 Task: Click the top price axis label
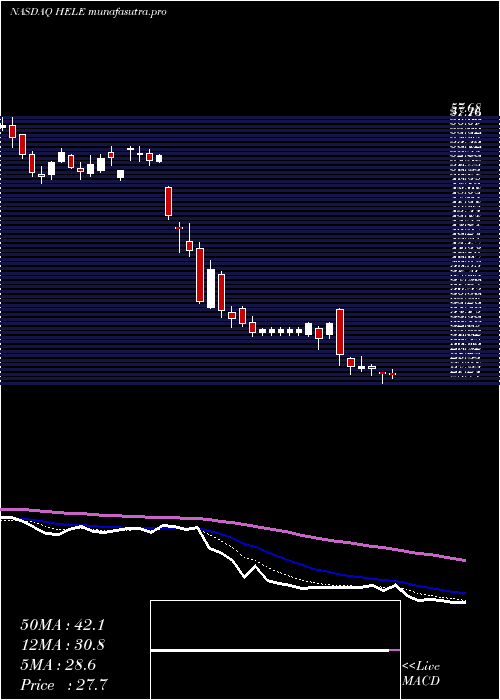[x=466, y=107]
